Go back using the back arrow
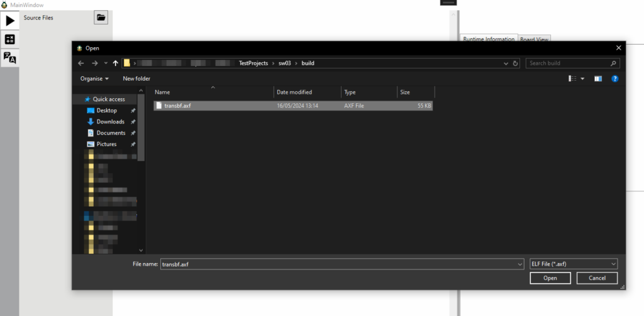The width and height of the screenshot is (644, 316). click(x=80, y=63)
